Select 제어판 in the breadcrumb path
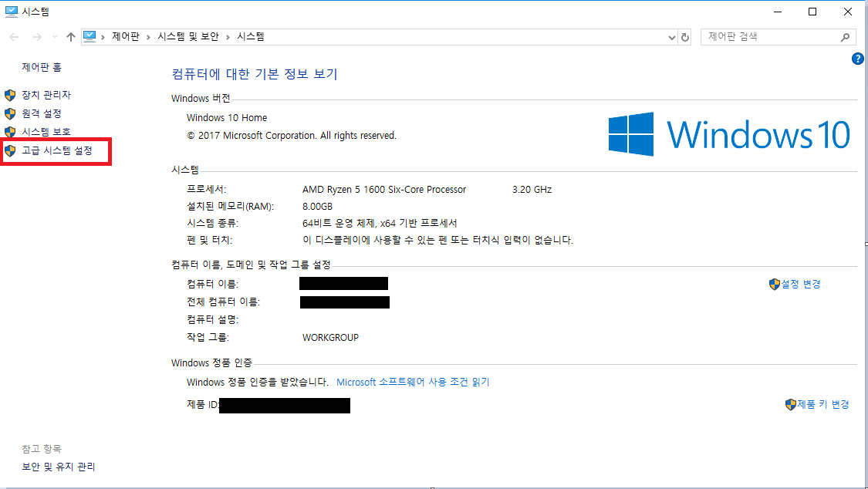 [x=126, y=36]
